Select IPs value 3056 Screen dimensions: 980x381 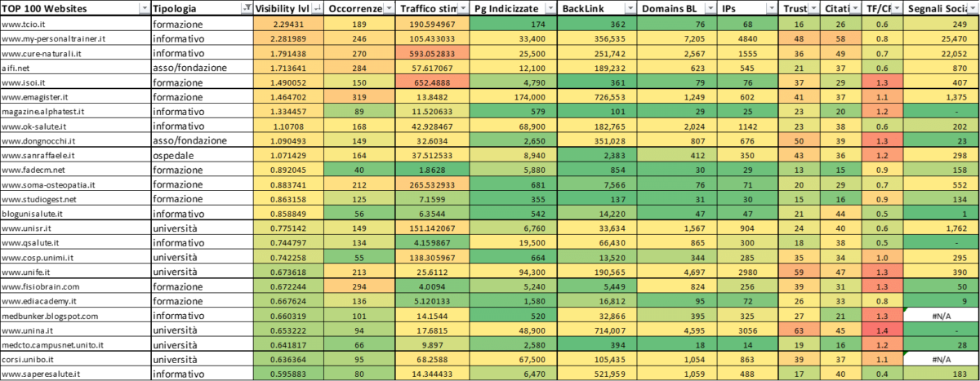point(748,331)
